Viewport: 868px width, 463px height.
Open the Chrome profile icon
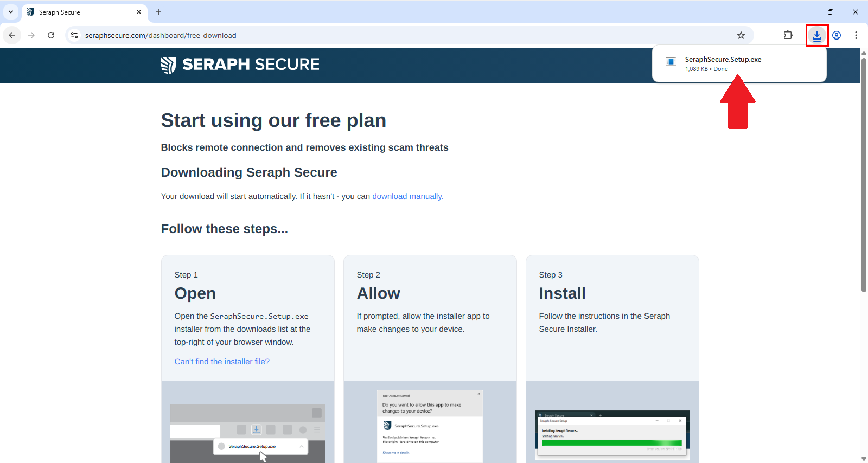(x=837, y=35)
